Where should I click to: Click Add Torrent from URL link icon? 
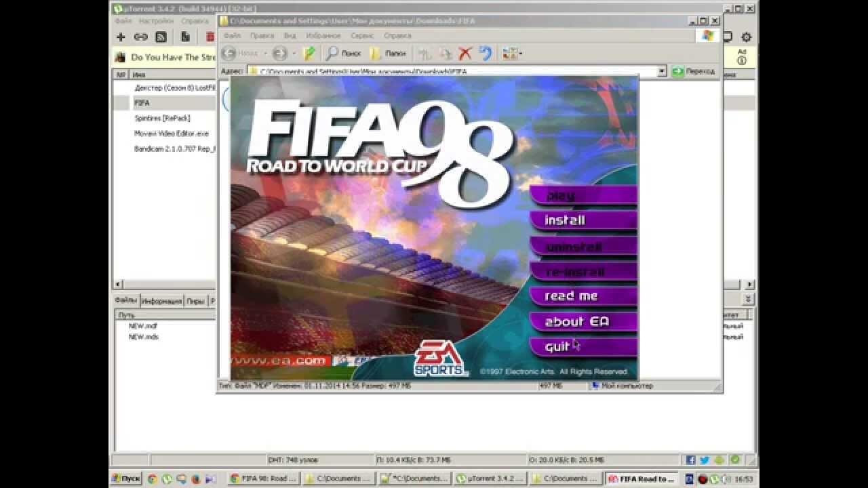point(140,37)
